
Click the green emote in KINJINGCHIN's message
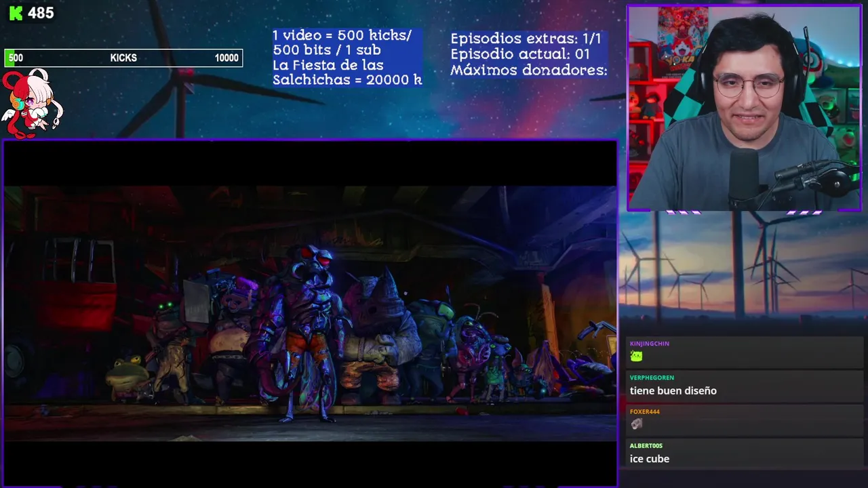(x=636, y=356)
